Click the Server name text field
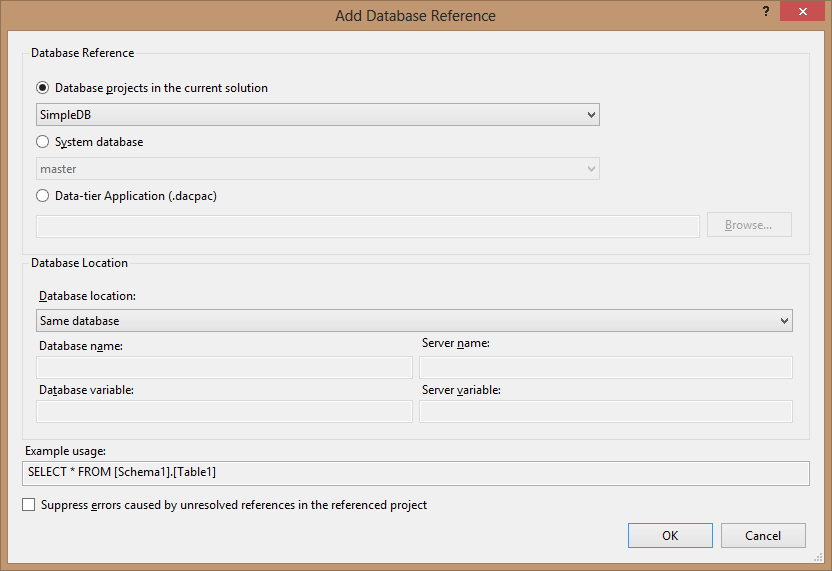This screenshot has height=571, width=832. [606, 367]
